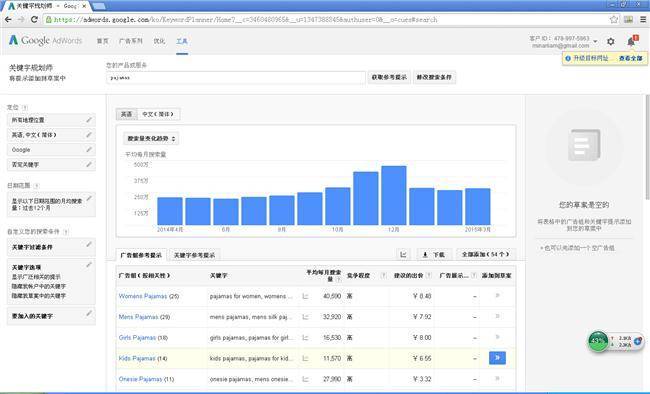Open the Chrome menu icon
Viewport: 650px width, 394px height.
pos(643,19)
